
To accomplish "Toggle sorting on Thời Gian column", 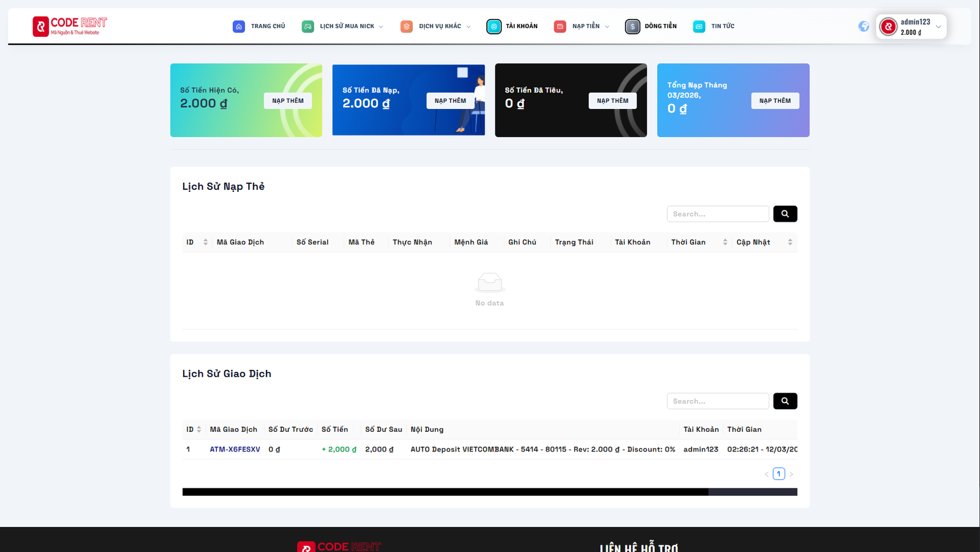I will (725, 241).
